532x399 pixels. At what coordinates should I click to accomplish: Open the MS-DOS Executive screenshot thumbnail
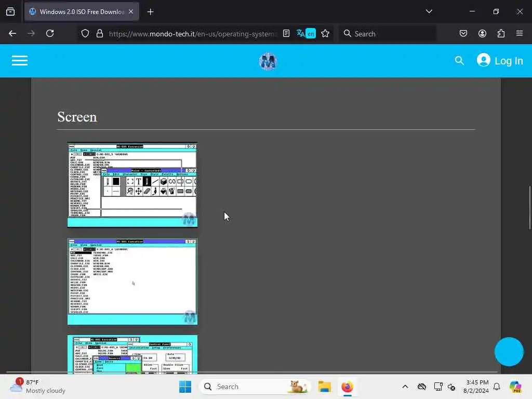click(x=132, y=282)
